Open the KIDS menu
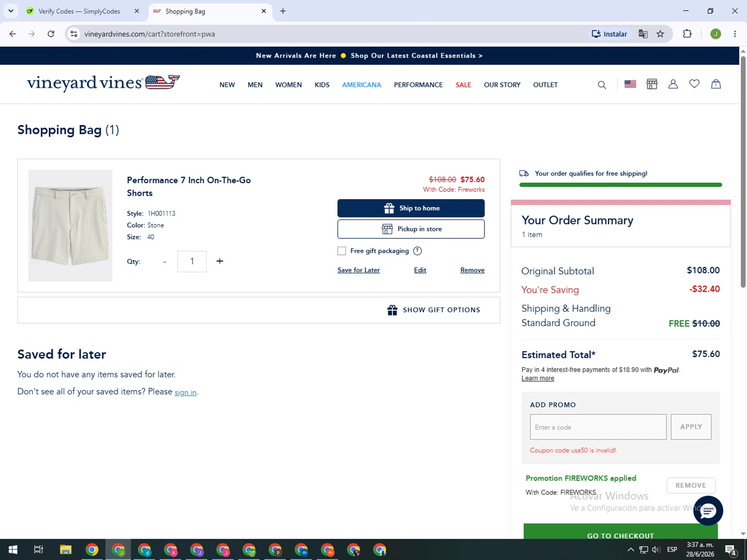Image resolution: width=747 pixels, height=560 pixels. pos(322,85)
